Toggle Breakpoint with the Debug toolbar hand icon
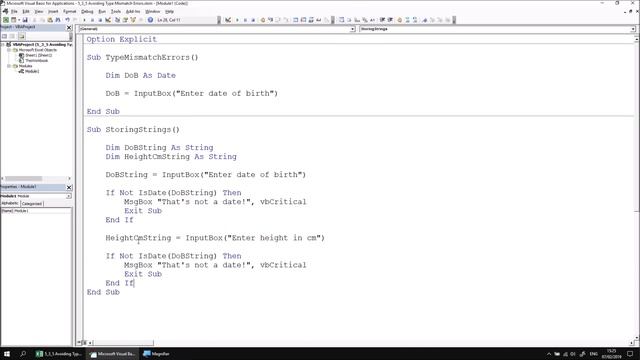 (262, 20)
